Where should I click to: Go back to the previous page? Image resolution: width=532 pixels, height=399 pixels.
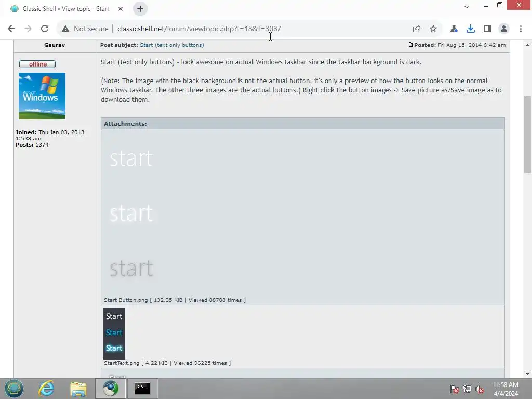point(11,29)
